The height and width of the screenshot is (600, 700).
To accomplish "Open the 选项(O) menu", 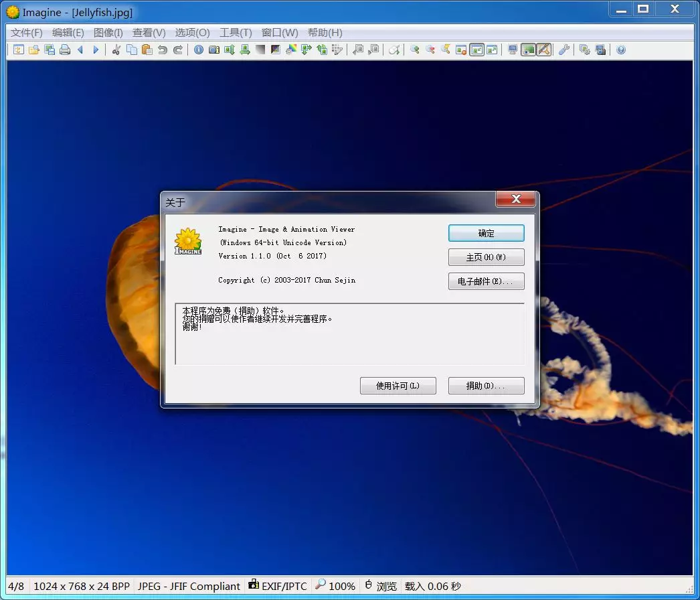I will pos(192,33).
